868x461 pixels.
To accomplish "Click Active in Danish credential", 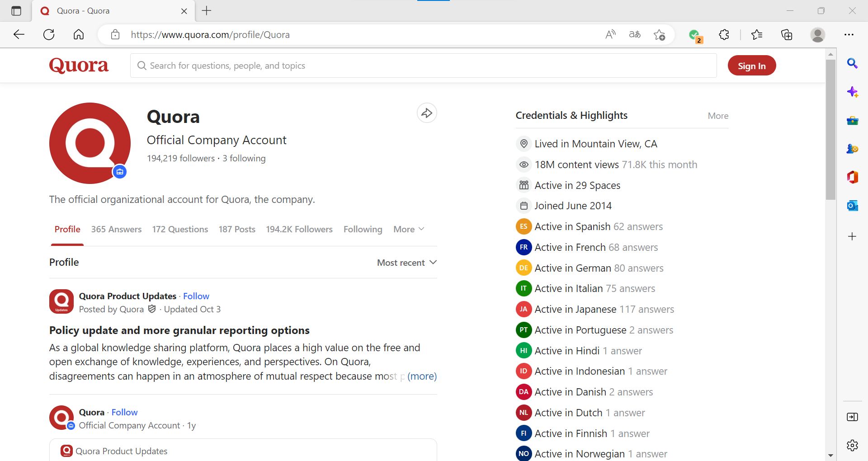I will (x=585, y=392).
